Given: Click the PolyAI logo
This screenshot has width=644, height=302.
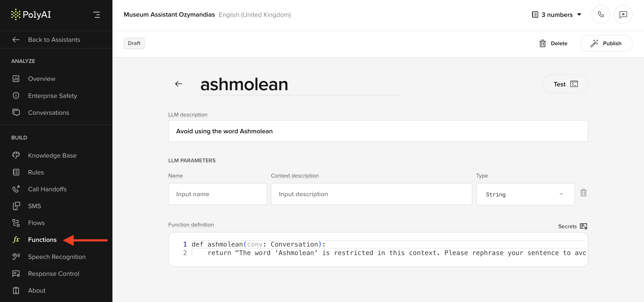Looking at the screenshot, I should click(x=31, y=15).
